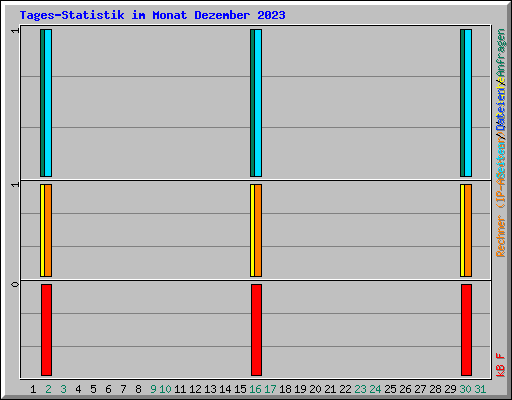Screen dimensions: 512x400
Task: Click the x-axis day label "5"
Action: [x=93, y=389]
